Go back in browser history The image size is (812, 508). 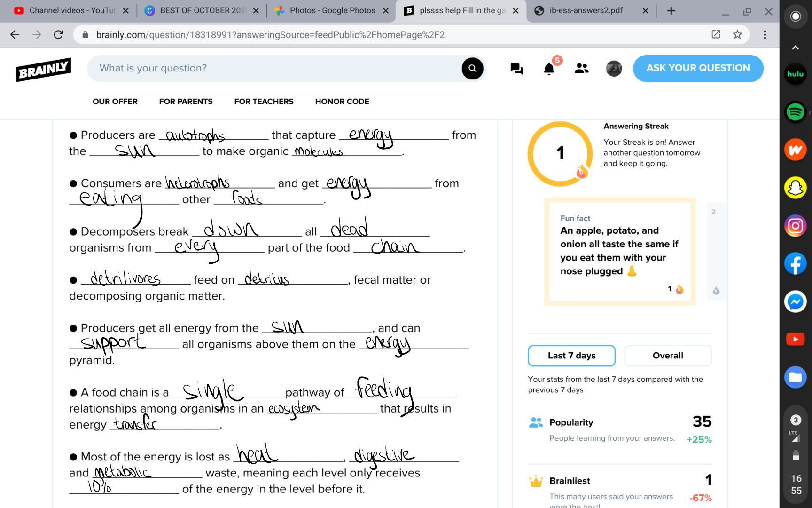tap(15, 34)
